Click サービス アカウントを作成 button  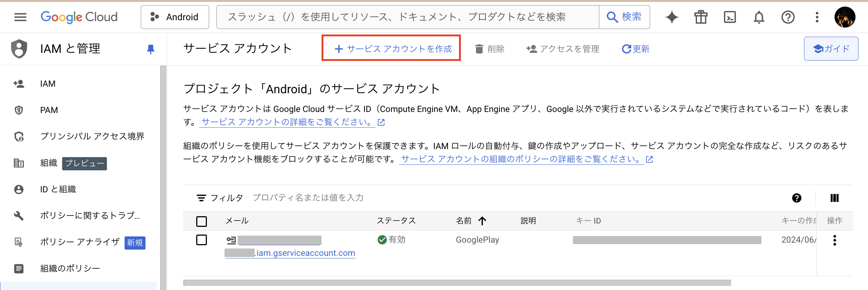click(x=391, y=49)
